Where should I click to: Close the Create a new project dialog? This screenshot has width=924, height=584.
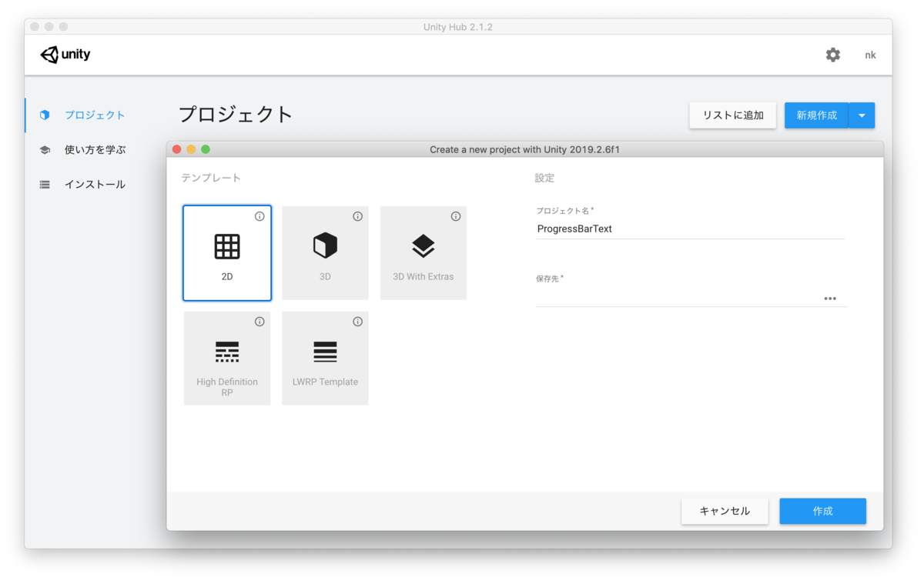pos(176,149)
